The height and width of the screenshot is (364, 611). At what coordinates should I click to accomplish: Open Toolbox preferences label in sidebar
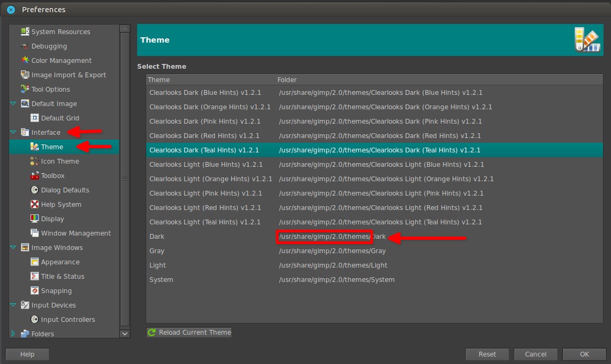53,175
